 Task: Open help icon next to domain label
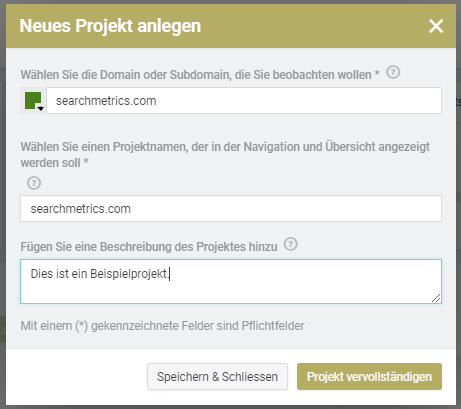point(393,72)
